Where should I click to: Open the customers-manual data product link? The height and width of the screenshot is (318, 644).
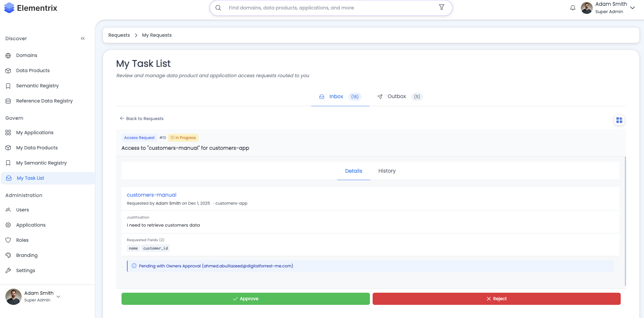(151, 195)
